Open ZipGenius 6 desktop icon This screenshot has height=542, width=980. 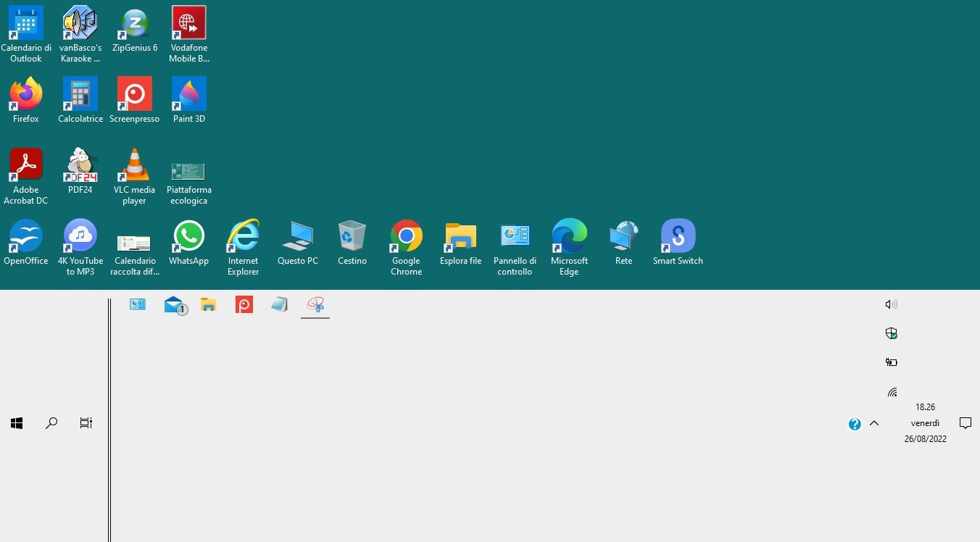coord(135,29)
